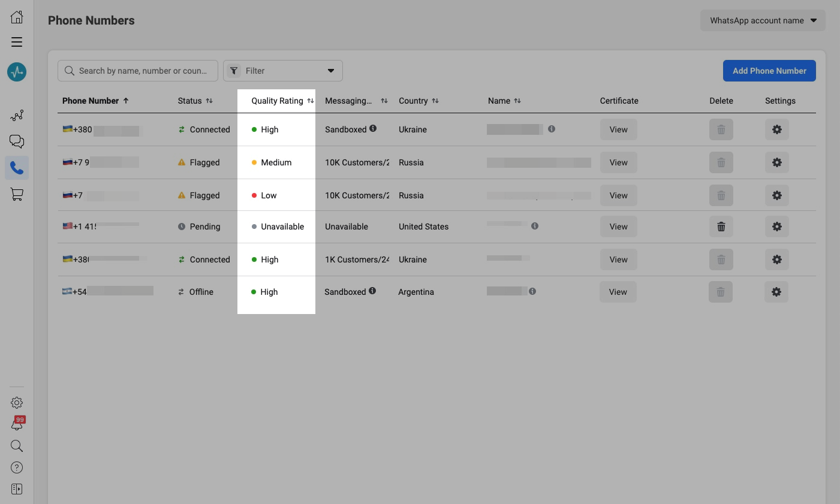Click the Offline status cell

click(x=195, y=292)
